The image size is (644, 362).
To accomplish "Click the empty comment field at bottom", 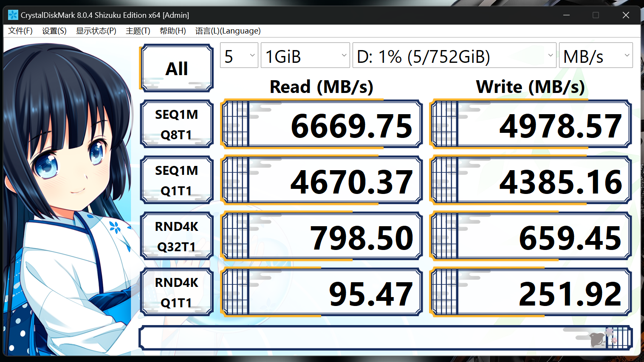I will (386, 338).
